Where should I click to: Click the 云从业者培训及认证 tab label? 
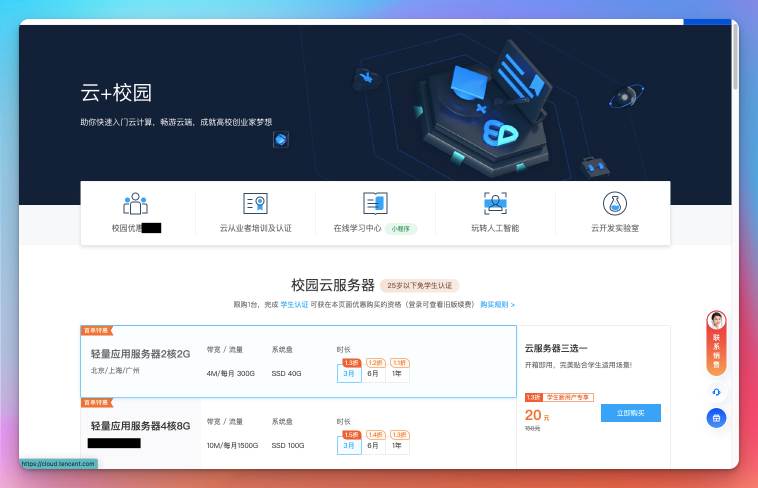tap(256, 228)
